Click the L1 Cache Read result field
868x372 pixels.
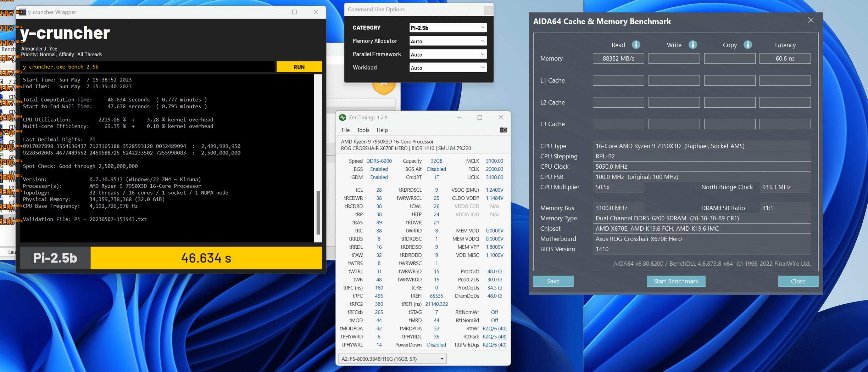coord(618,80)
